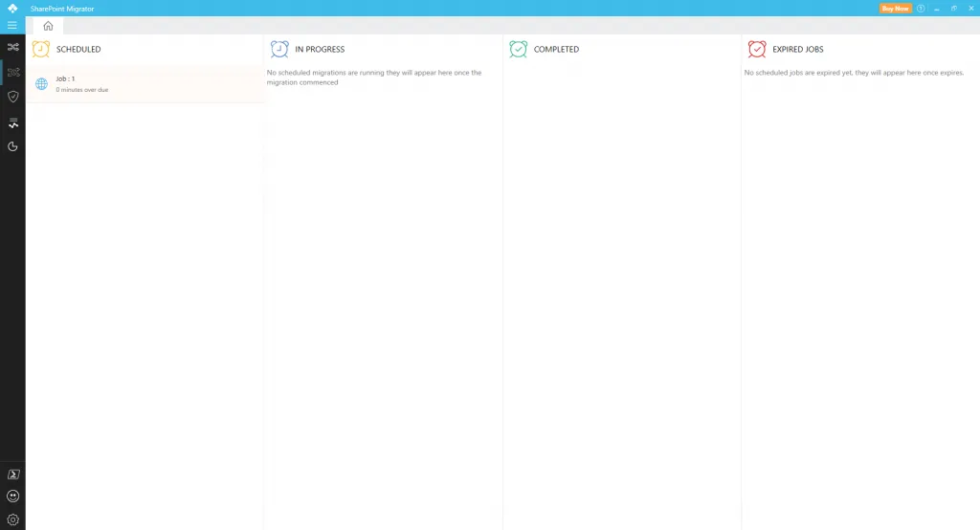Launch the PowerShell console sidebar icon
The height and width of the screenshot is (530, 980).
pyautogui.click(x=13, y=475)
